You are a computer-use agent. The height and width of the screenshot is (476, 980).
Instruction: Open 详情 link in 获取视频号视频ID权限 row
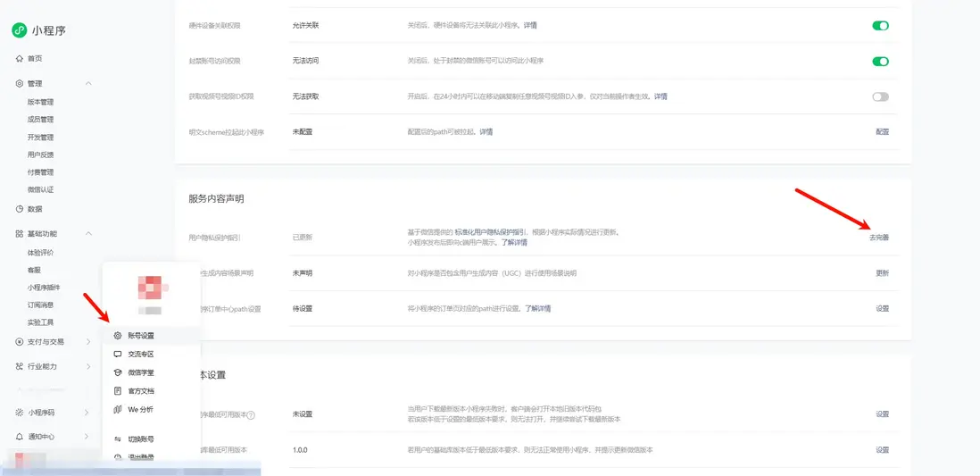[x=660, y=96]
